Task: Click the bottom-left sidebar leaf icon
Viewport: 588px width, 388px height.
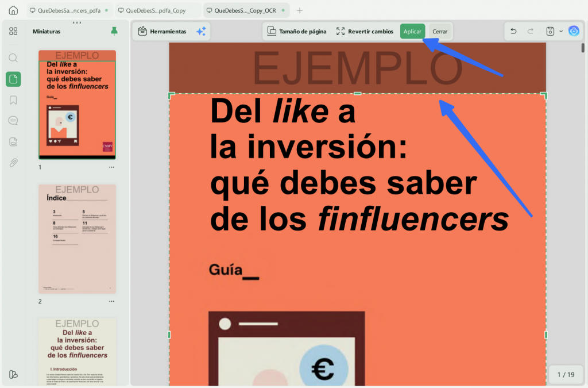Action: (13, 374)
